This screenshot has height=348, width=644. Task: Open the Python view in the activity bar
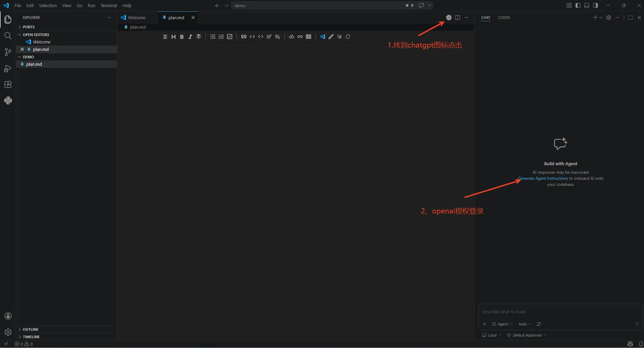coord(8,100)
